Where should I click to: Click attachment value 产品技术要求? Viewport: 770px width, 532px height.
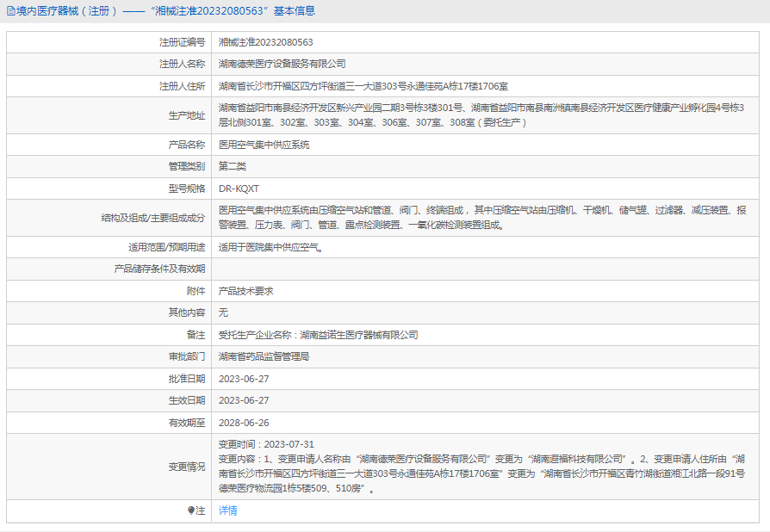(x=245, y=291)
